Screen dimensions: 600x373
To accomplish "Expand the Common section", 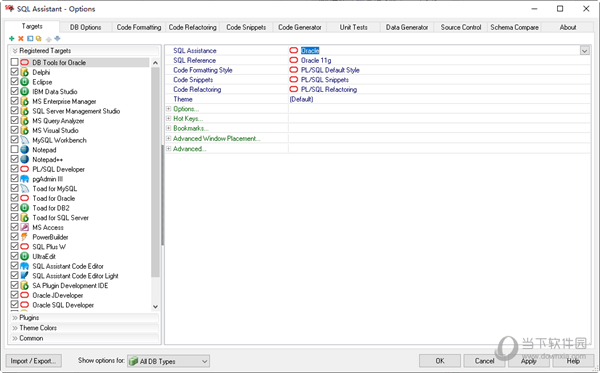I will pos(84,338).
